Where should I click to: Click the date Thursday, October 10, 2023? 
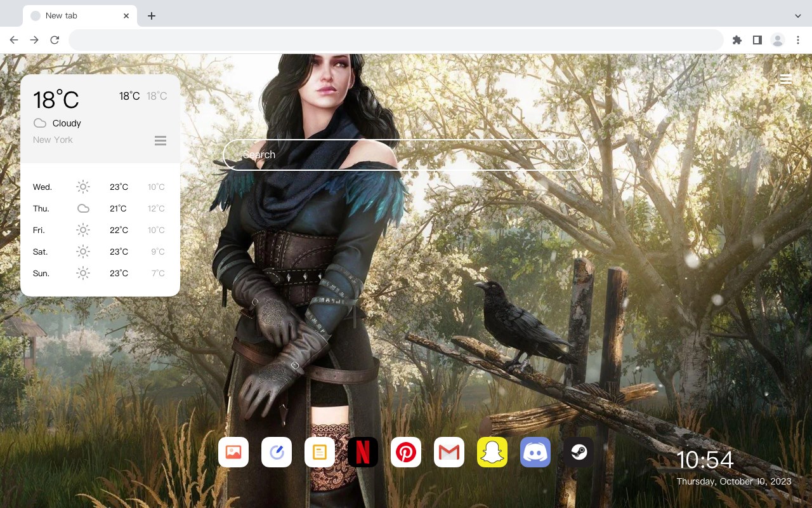(x=734, y=481)
